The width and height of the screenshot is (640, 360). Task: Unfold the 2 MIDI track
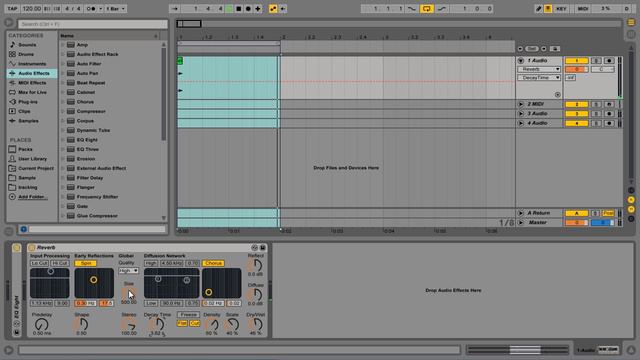[521, 104]
